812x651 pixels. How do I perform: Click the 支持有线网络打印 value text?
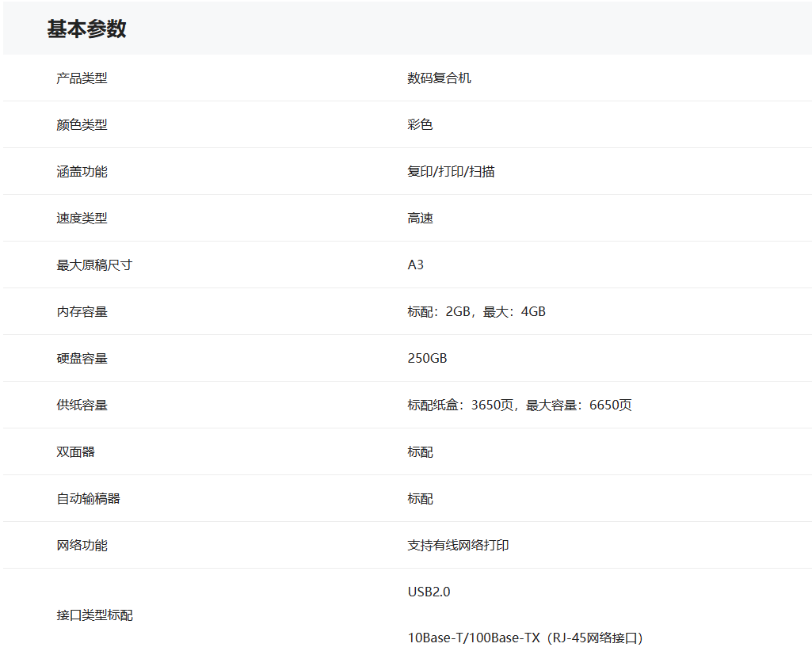coord(458,545)
